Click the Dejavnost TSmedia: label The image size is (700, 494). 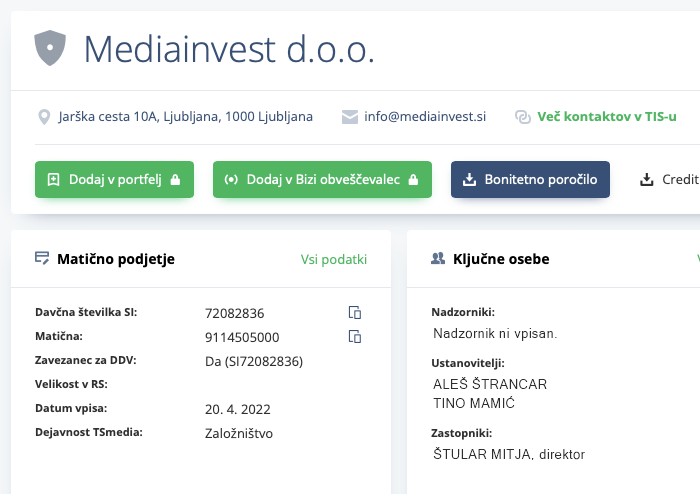click(x=89, y=432)
